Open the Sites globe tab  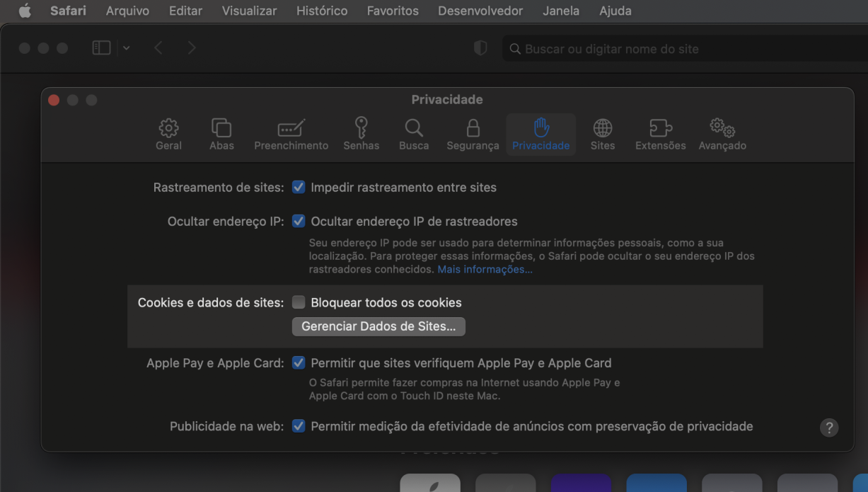pyautogui.click(x=603, y=135)
